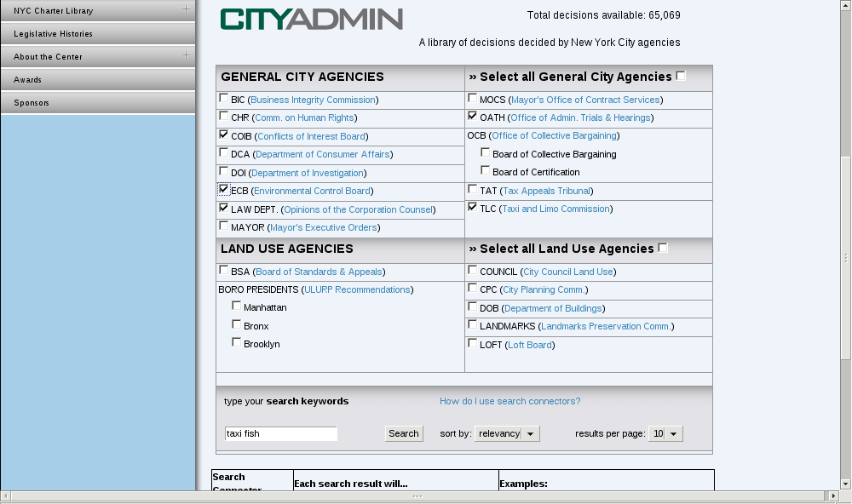Open ULURP Recommendations link
This screenshot has height=504, width=852.
coord(357,290)
